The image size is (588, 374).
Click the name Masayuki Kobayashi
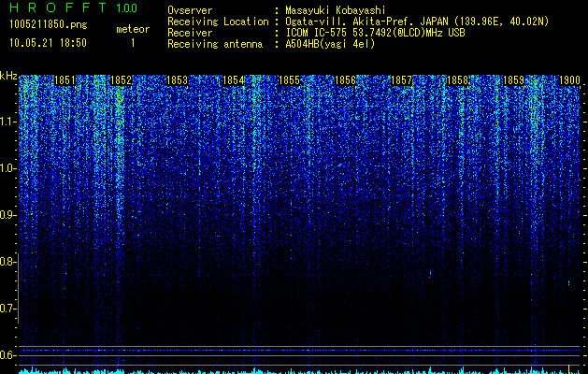click(x=336, y=10)
